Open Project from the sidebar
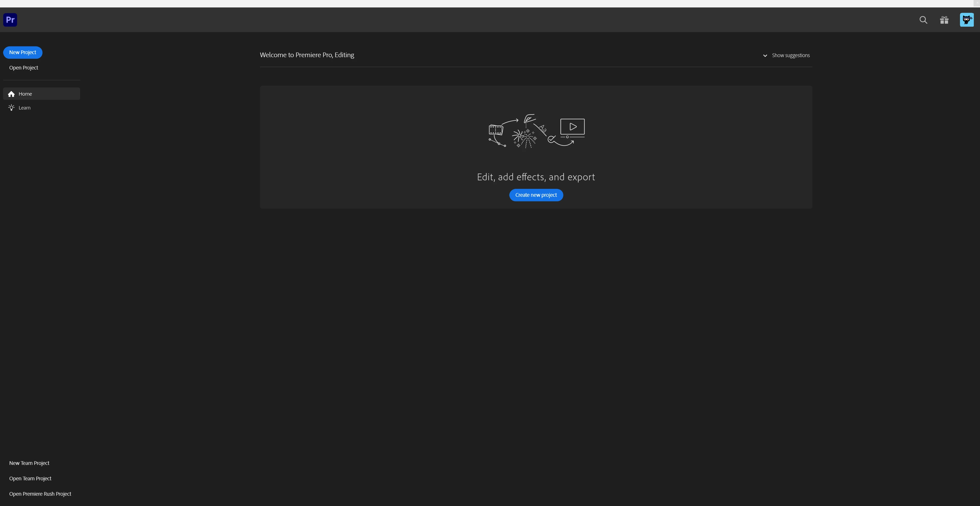 pyautogui.click(x=24, y=68)
